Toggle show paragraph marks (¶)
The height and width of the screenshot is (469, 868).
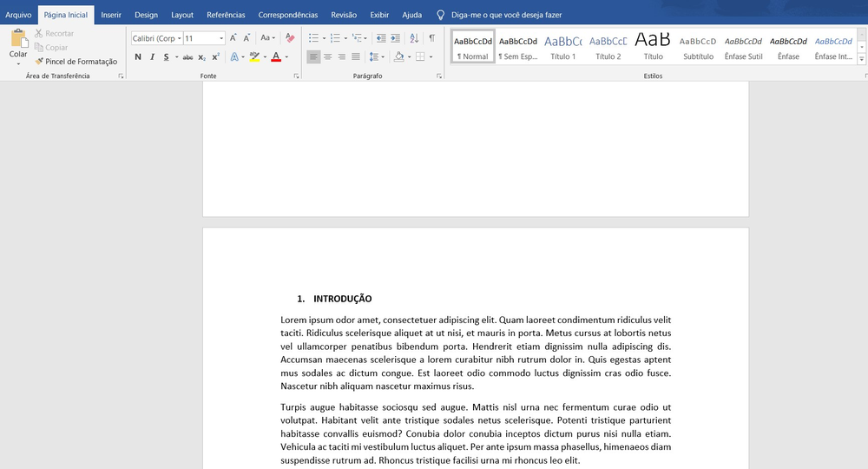[431, 37]
